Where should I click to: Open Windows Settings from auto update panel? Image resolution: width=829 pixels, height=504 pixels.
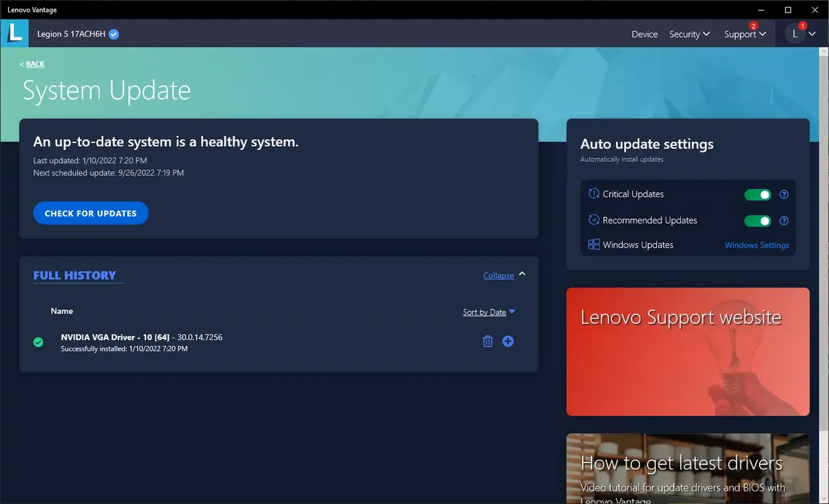pyautogui.click(x=757, y=245)
